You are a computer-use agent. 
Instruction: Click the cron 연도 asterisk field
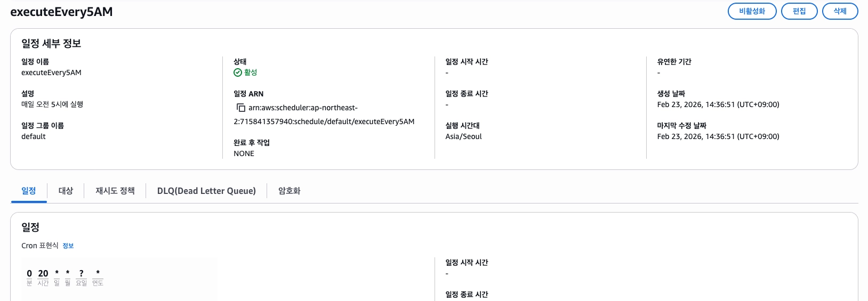[98, 273]
